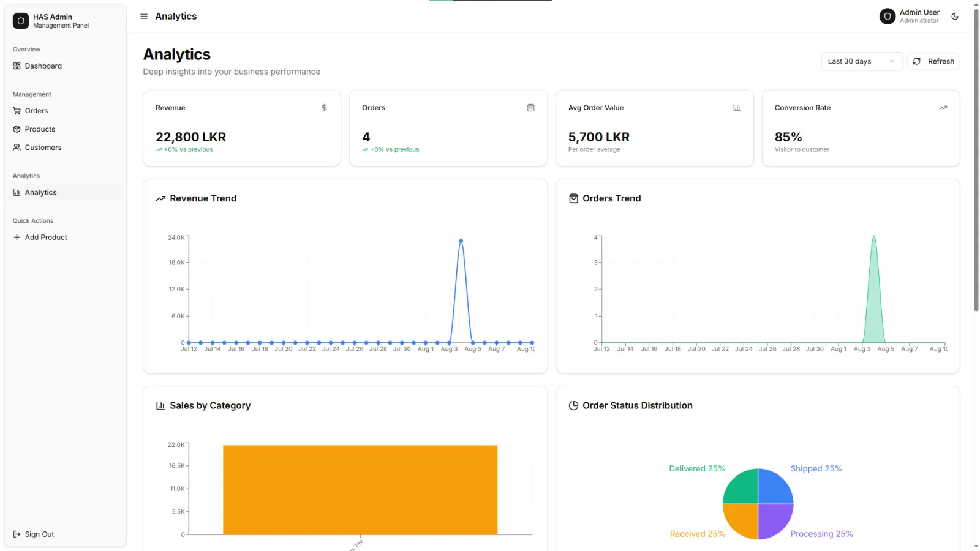Image resolution: width=980 pixels, height=551 pixels.
Task: Click the 5,700 LKR average value
Action: click(x=599, y=137)
